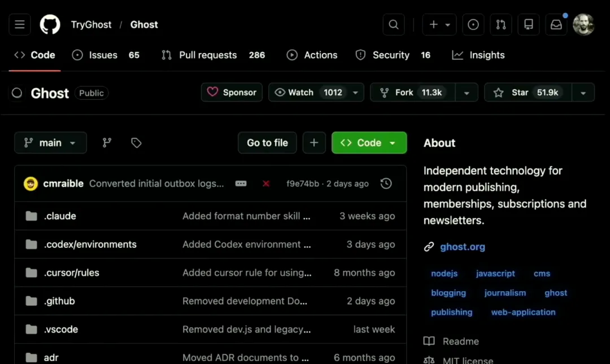Open the adr folder
Screen dimensions: 610x364
(x=51, y=357)
